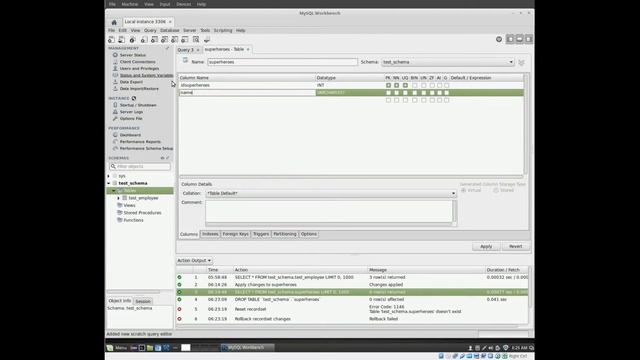Click the table Name input field

coord(282,62)
